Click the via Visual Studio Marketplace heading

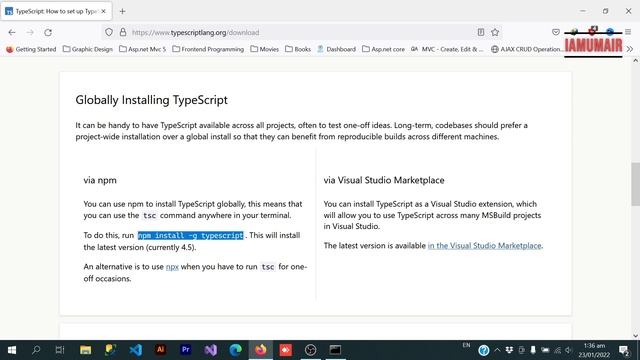(x=384, y=180)
